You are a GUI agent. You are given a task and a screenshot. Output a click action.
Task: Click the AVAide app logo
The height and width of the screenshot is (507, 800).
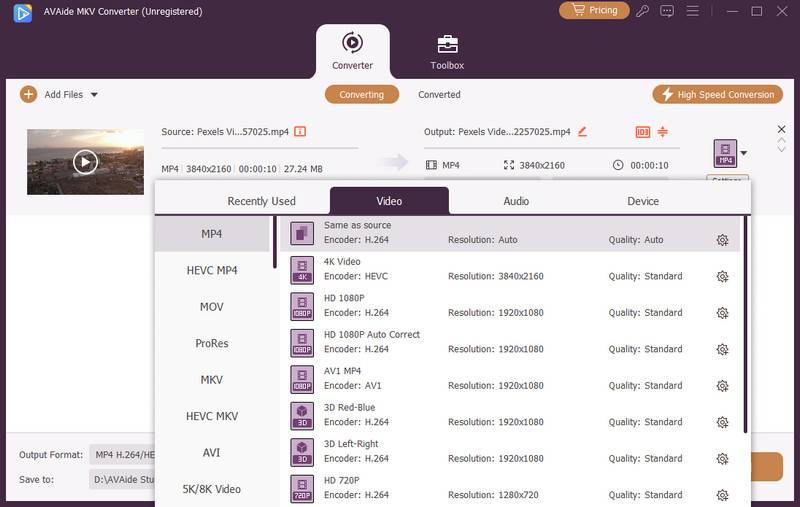coord(23,13)
